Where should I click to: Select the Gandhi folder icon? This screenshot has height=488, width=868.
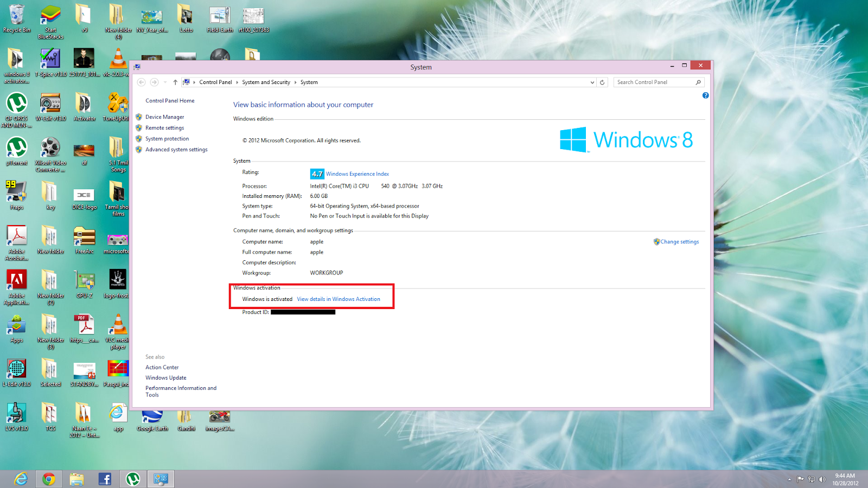(x=186, y=421)
